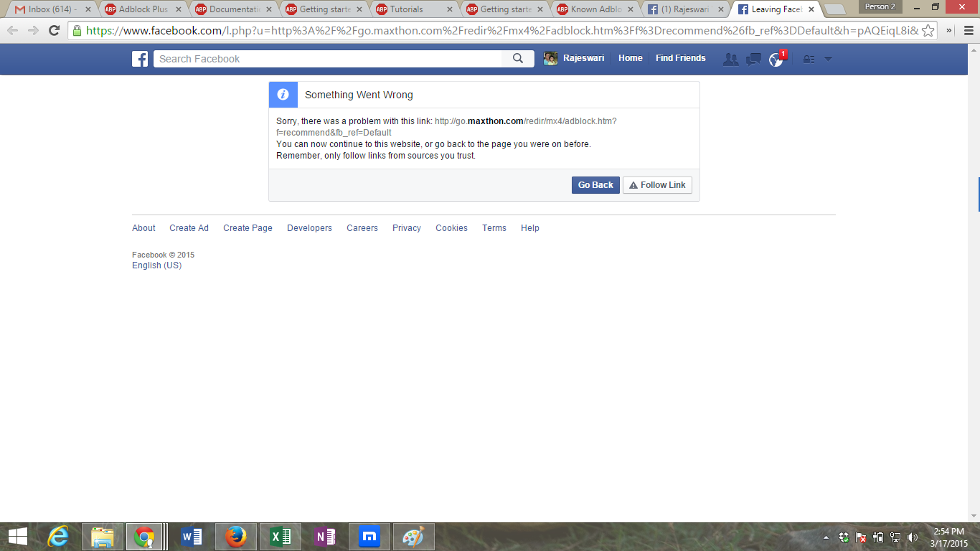
Task: Close the Documentation tab
Action: click(x=268, y=10)
